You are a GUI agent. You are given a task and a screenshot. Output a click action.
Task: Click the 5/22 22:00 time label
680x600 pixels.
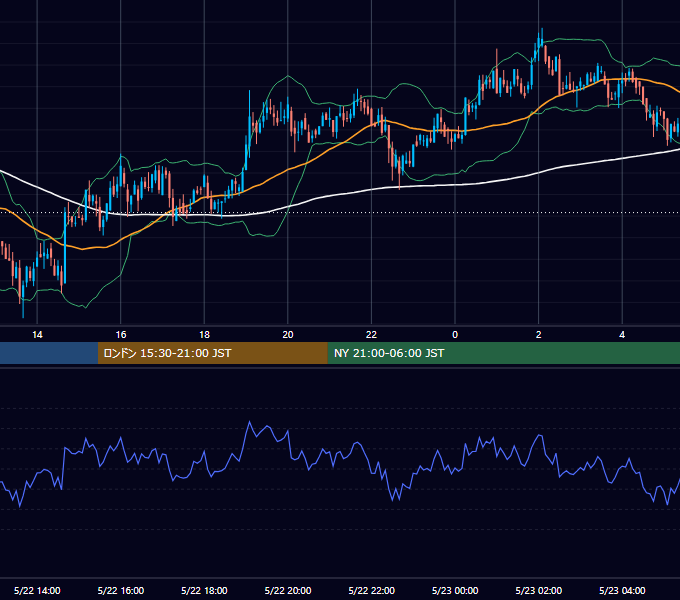click(372, 590)
